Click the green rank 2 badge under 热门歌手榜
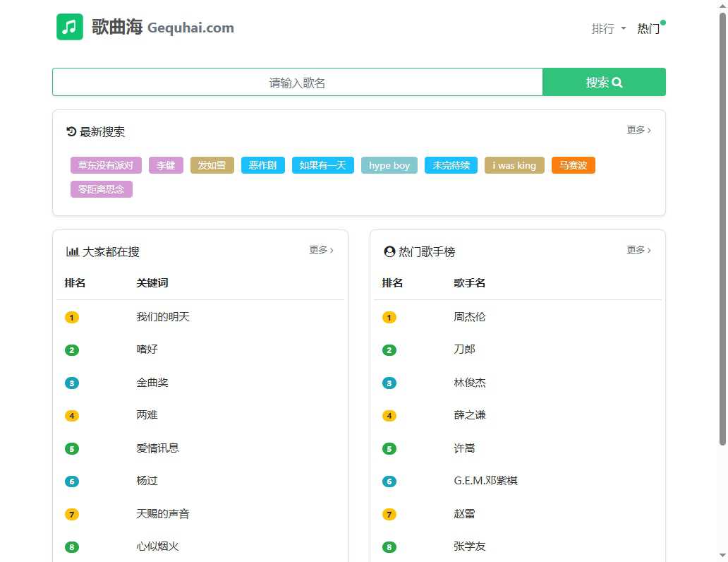The height and width of the screenshot is (562, 728). pos(389,349)
